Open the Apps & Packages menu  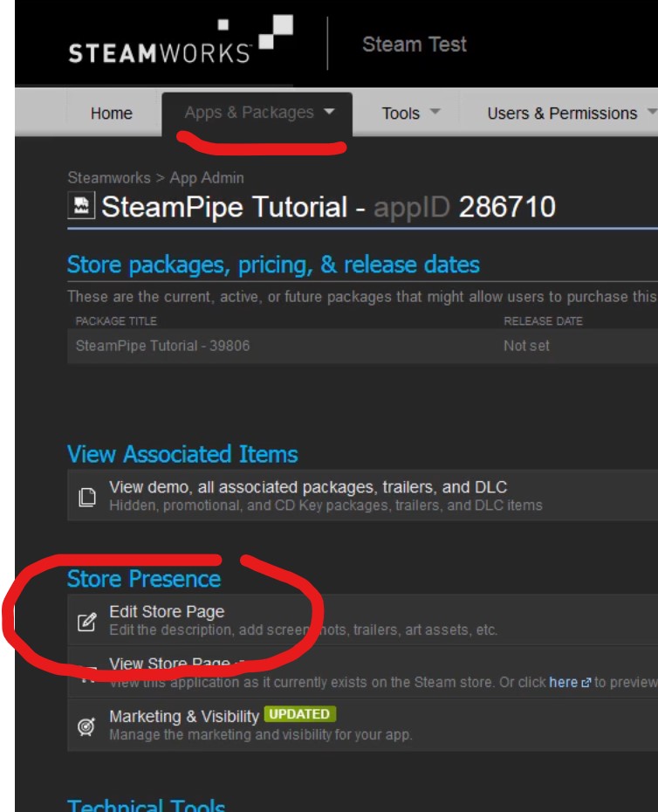tap(249, 113)
